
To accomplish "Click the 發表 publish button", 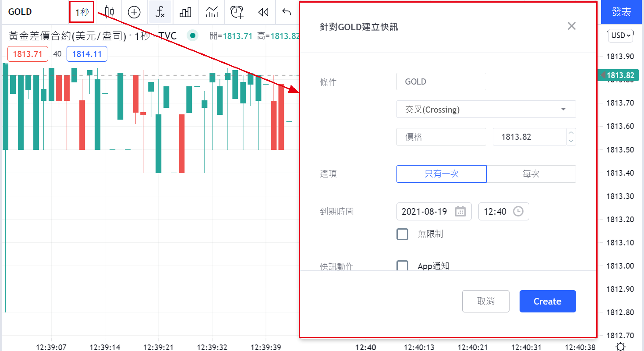I will (x=621, y=12).
